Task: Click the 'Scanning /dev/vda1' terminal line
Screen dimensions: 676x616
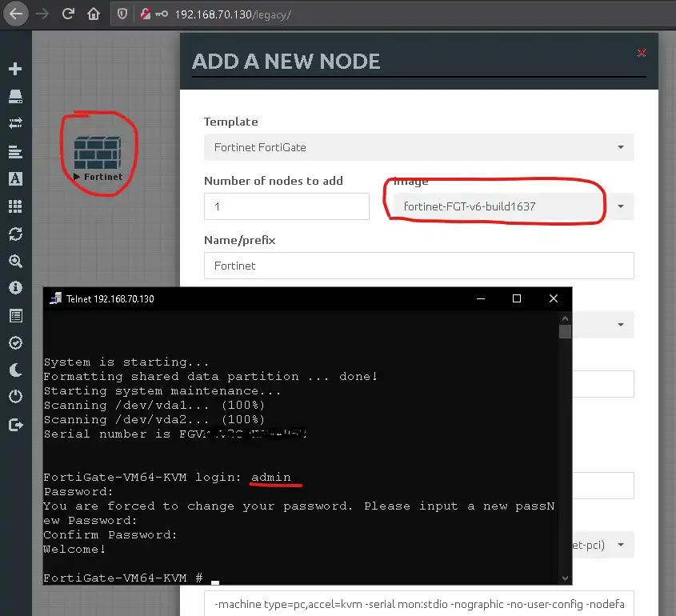Action: (154, 406)
